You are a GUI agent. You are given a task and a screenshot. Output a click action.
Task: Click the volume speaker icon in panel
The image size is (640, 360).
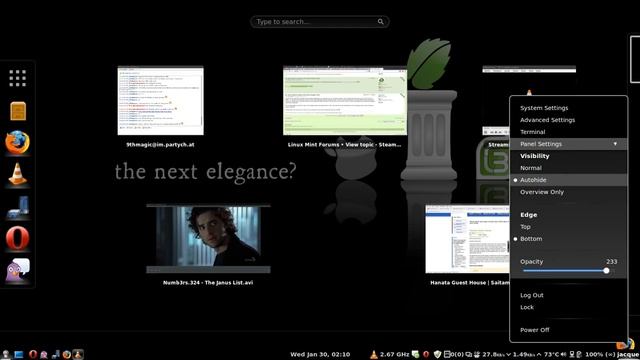pyautogui.click(x=564, y=354)
